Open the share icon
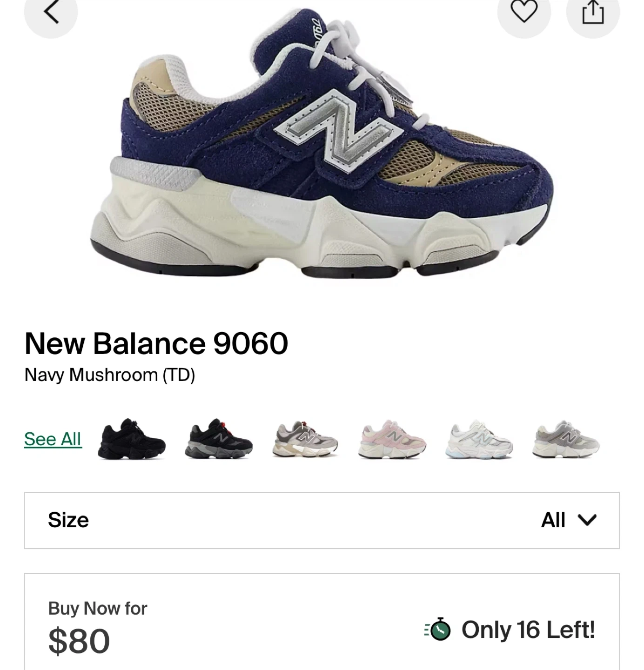The image size is (644, 670). click(593, 13)
